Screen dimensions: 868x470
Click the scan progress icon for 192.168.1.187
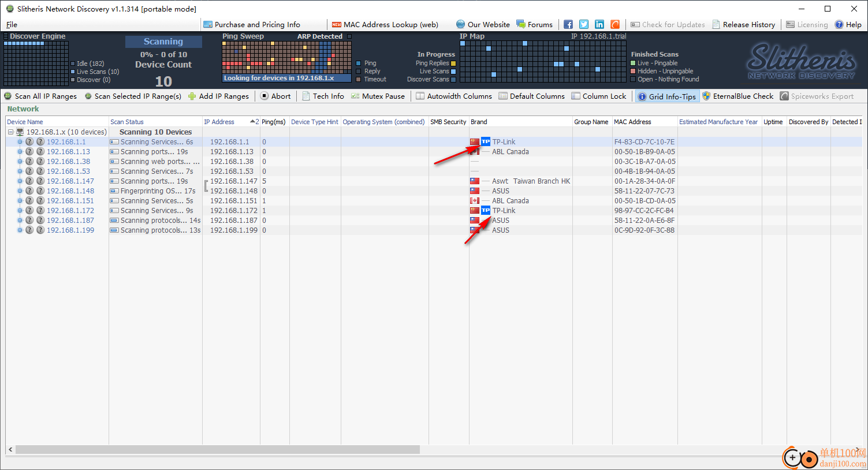tap(114, 221)
